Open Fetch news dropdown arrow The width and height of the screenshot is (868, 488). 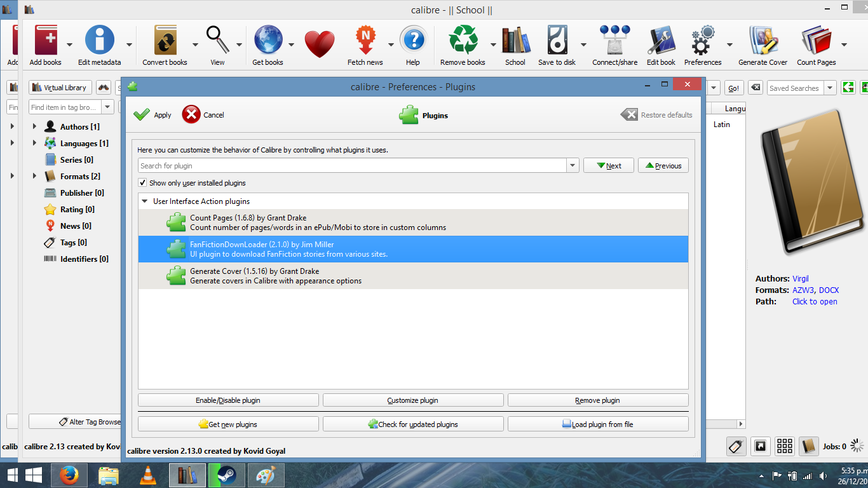point(391,44)
